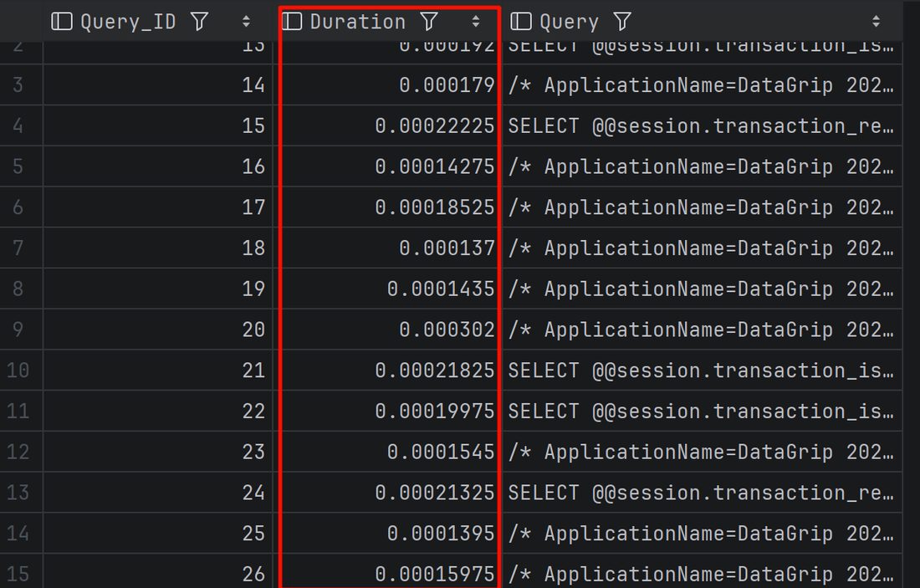Sort the table by the Query_ID column

point(246,22)
